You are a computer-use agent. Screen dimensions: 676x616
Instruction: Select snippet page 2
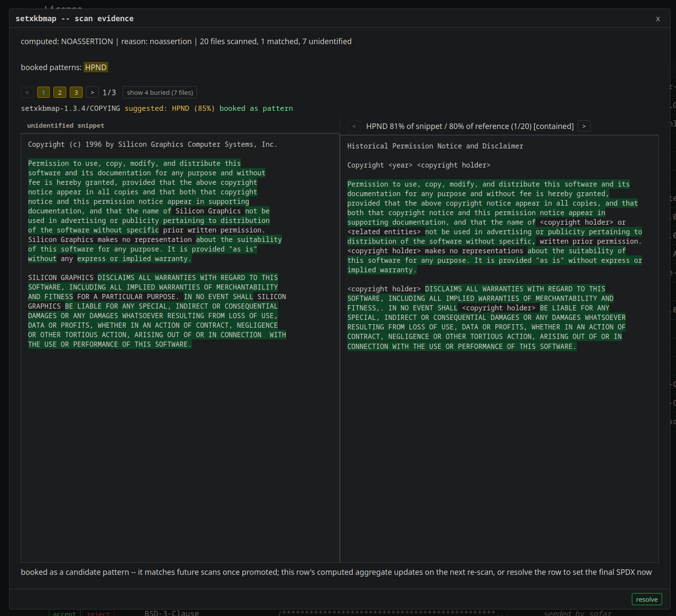click(x=60, y=92)
